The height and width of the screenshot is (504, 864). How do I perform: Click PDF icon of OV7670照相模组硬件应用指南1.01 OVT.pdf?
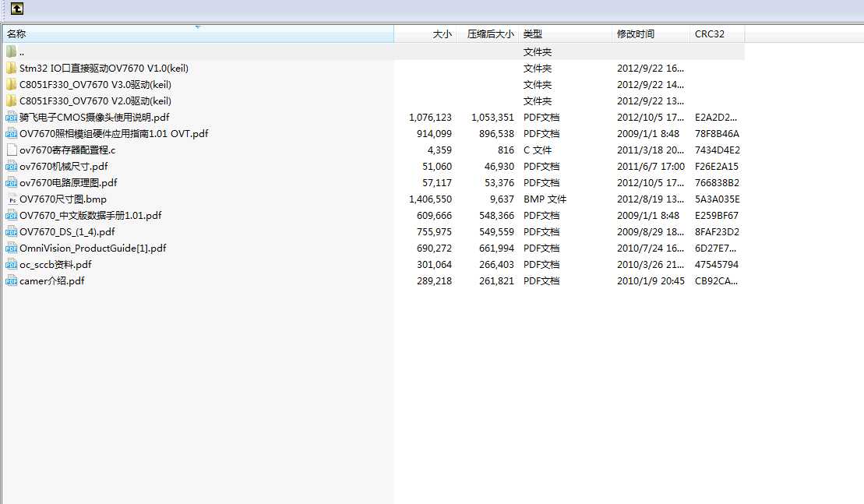12,134
